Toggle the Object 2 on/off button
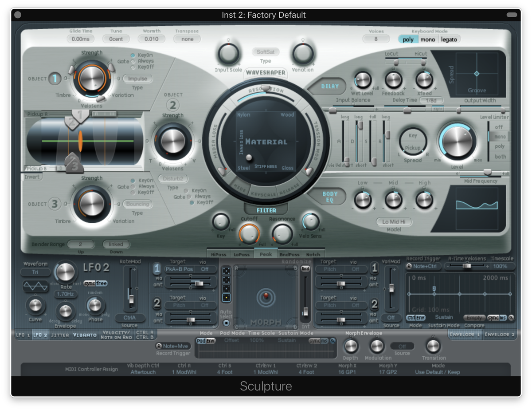 coord(173,105)
